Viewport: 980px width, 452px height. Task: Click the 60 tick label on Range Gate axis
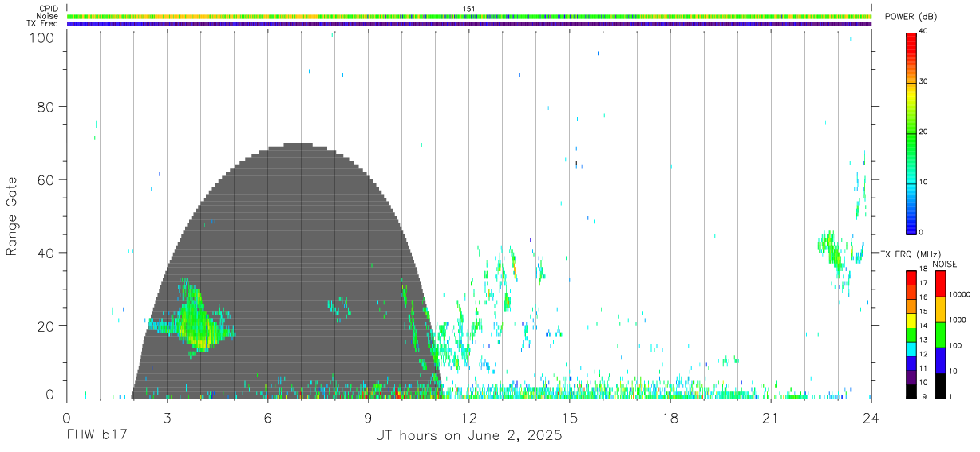click(45, 180)
